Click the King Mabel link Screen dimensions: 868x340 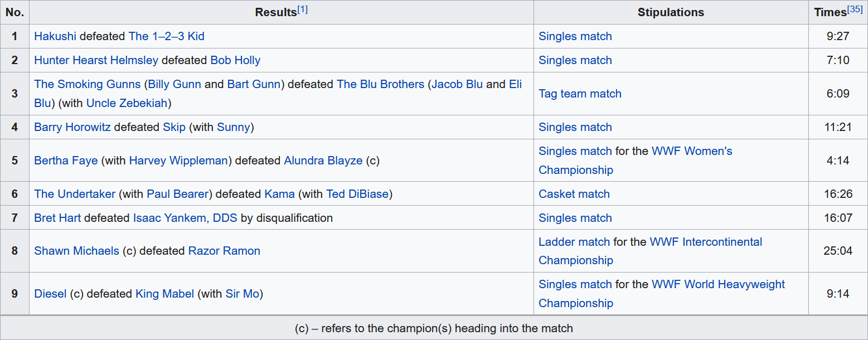point(164,294)
